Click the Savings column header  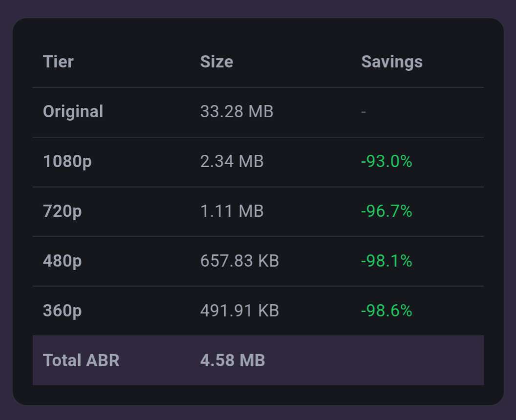click(x=391, y=62)
